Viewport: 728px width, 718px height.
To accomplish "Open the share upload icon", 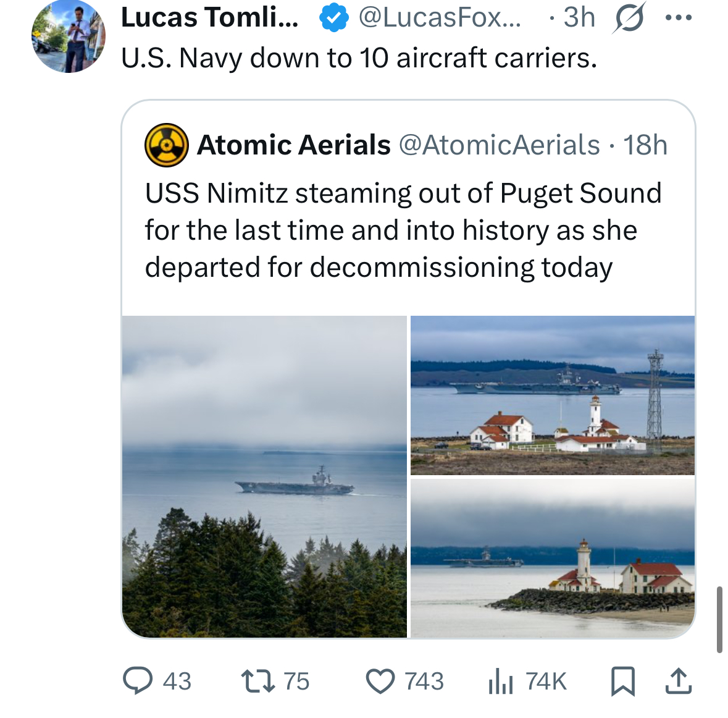I will 678,681.
